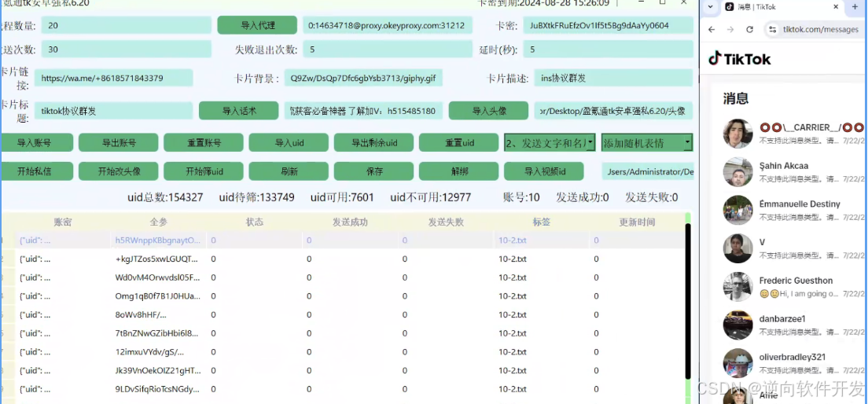Screen dimensions: 868x404
Task: Click the 重置账号 button
Action: tap(203, 143)
